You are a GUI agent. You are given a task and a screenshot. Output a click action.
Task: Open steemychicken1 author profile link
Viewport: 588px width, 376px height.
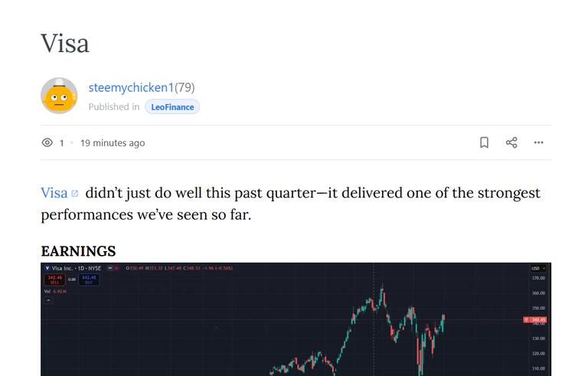(x=131, y=87)
